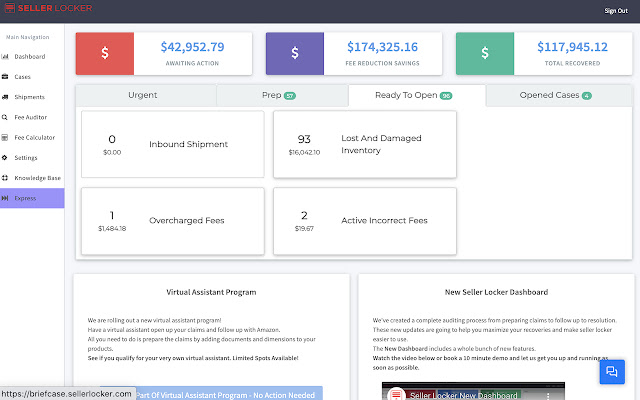This screenshot has height=400, width=640.
Task: Click the New Seller Locker Dashboard heading
Action: [x=496, y=292]
